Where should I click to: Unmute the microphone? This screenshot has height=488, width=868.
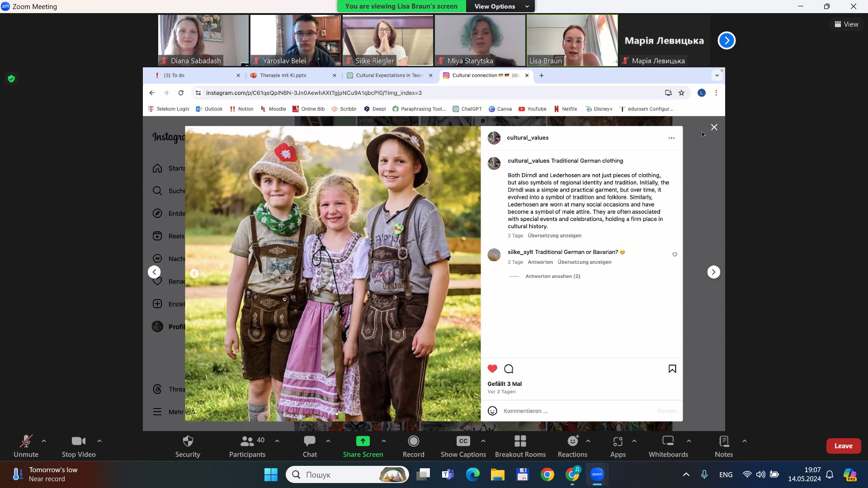click(26, 441)
